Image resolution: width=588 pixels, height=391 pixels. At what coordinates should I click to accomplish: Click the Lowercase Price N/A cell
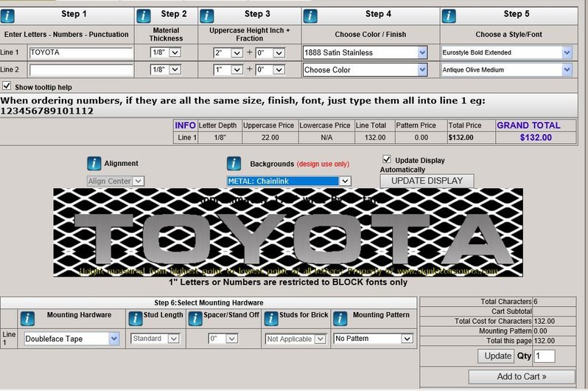coord(326,137)
